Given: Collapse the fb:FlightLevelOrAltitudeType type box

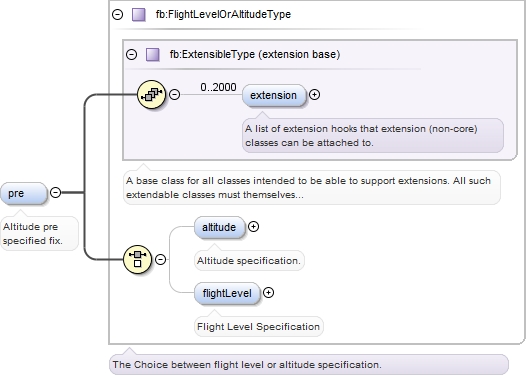Looking at the screenshot, I should (117, 14).
